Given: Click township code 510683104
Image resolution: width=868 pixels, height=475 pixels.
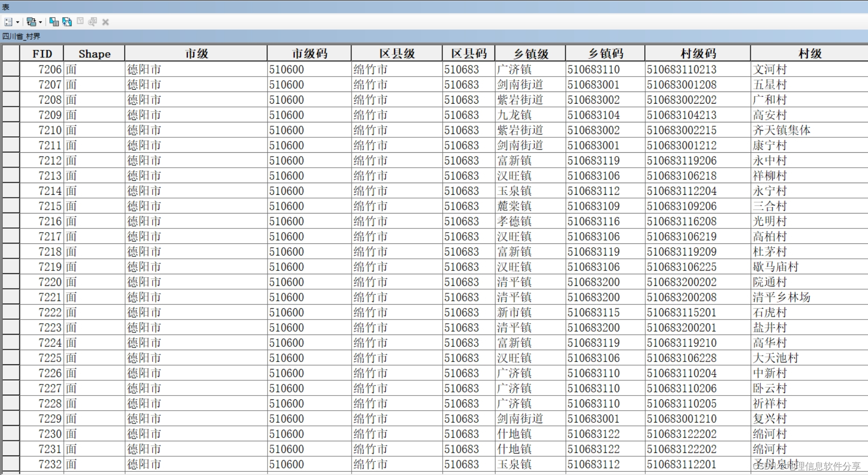Looking at the screenshot, I should point(593,115).
